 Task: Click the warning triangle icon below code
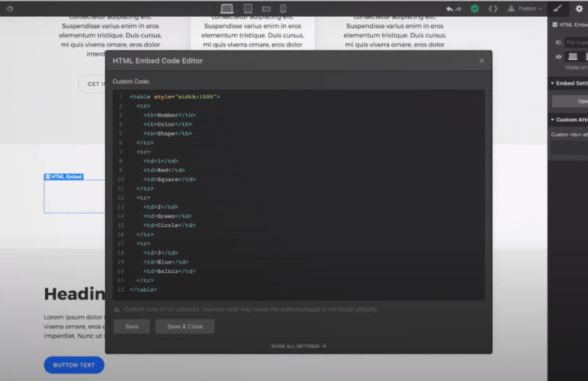pos(116,309)
